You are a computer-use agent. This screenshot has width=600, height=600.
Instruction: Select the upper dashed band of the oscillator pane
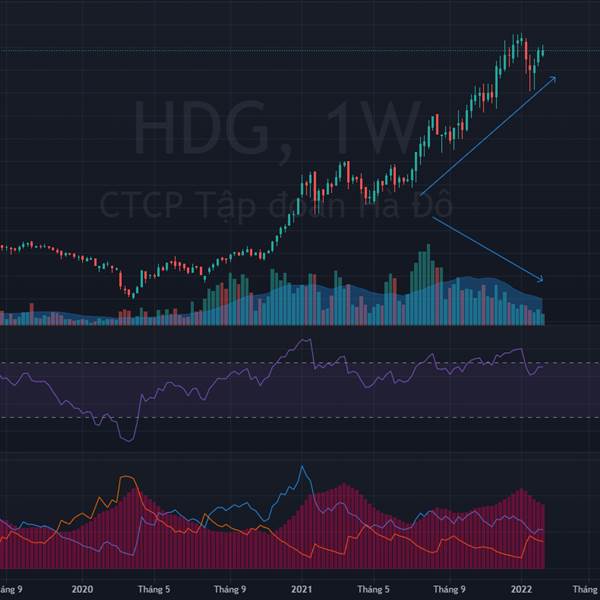(x=300, y=363)
